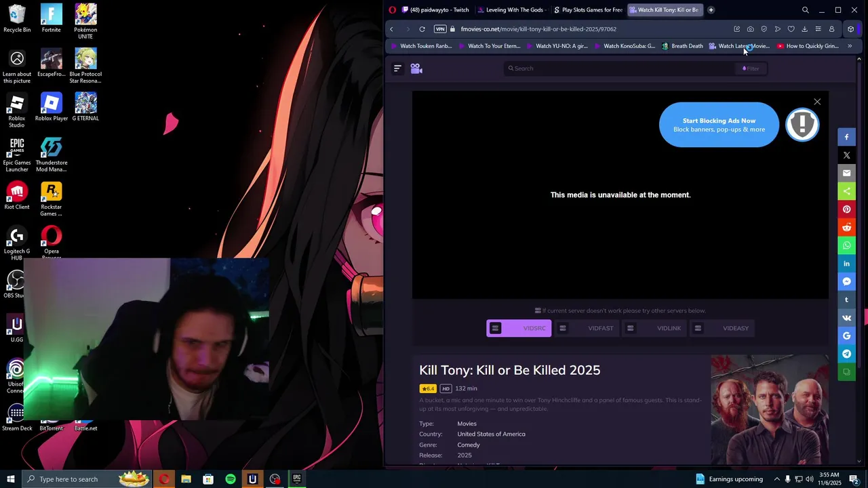Share the page on Pinterest

coord(846,209)
